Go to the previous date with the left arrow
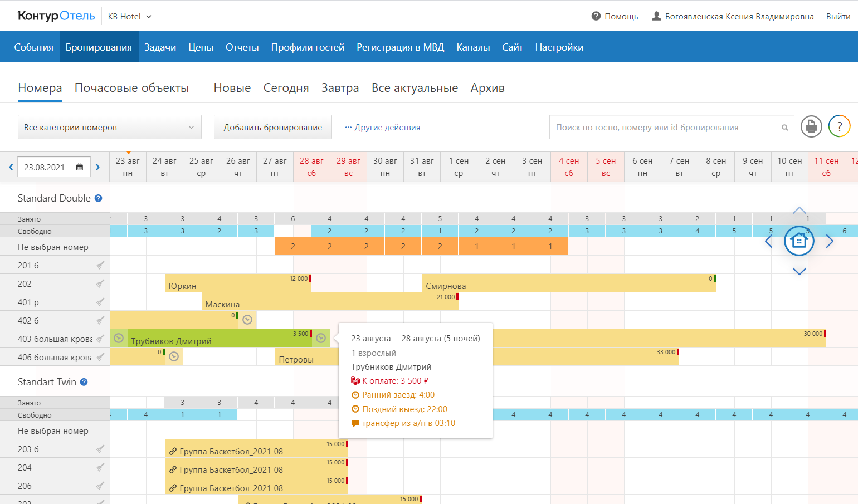Screen dimensions: 858x504 (x=11, y=167)
